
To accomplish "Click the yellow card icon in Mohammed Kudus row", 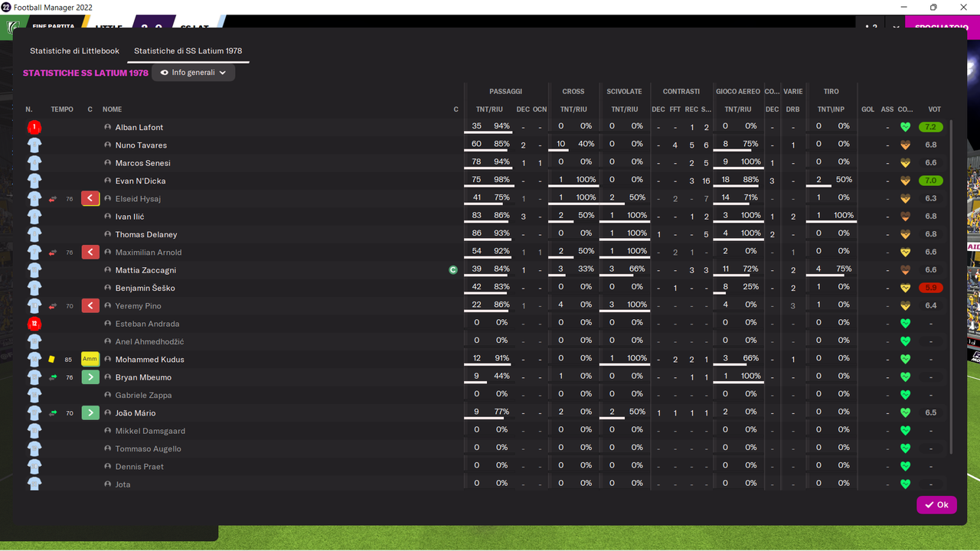I will pyautogui.click(x=51, y=359).
